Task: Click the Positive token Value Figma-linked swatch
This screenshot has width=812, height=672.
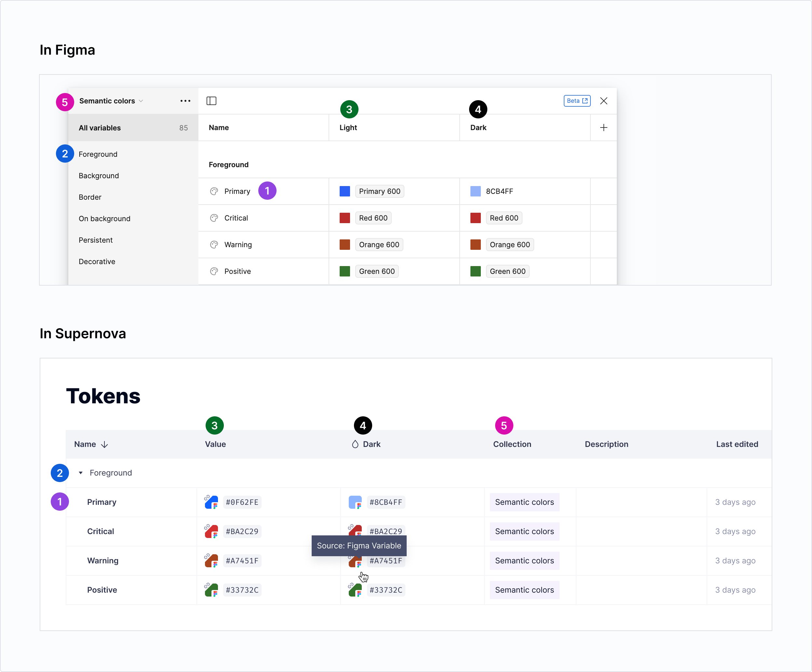Action: 211,590
